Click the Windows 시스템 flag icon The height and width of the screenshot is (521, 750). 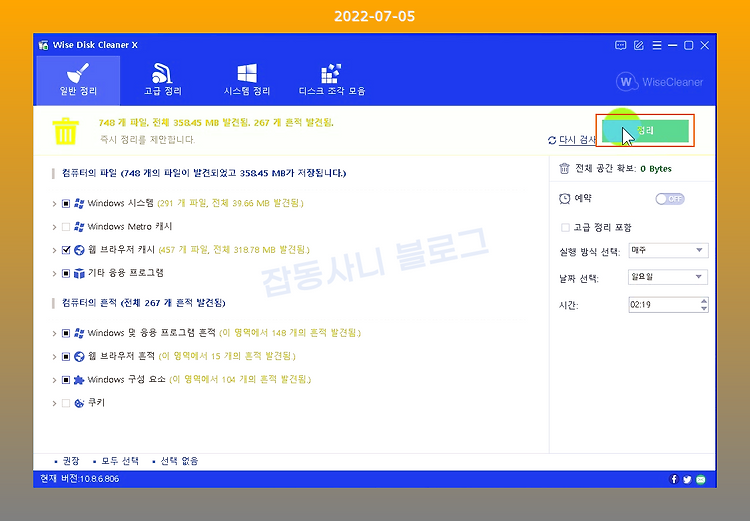pyautogui.click(x=79, y=204)
